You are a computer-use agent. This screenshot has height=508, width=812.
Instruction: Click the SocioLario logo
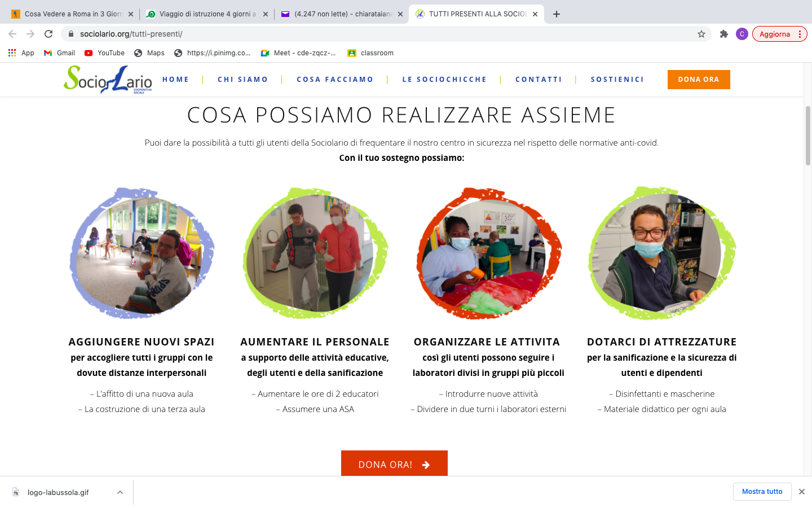click(x=108, y=80)
